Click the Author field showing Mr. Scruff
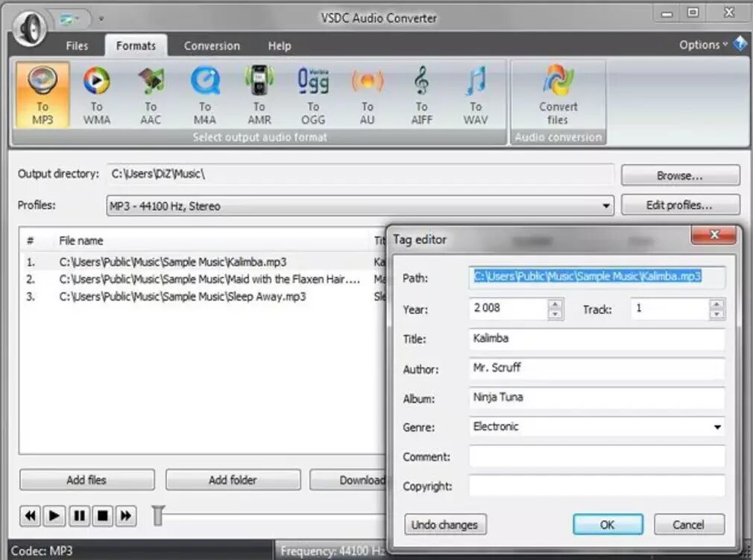 point(596,368)
